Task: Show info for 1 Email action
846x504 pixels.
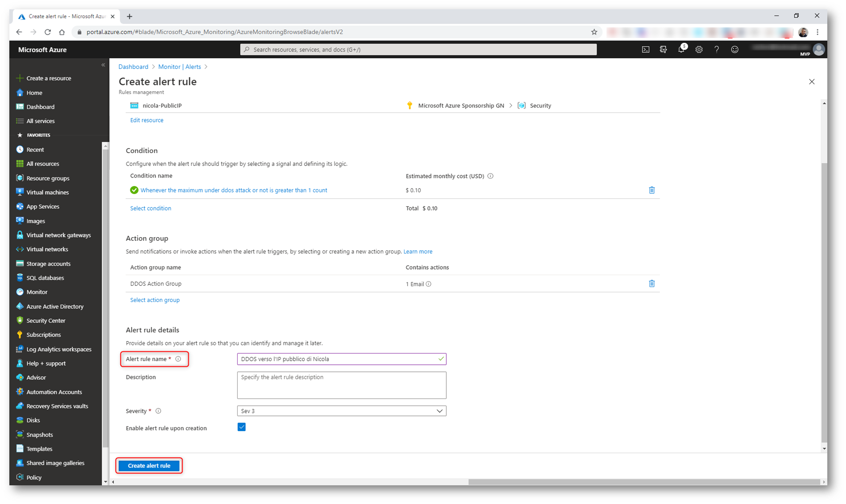Action: point(429,284)
